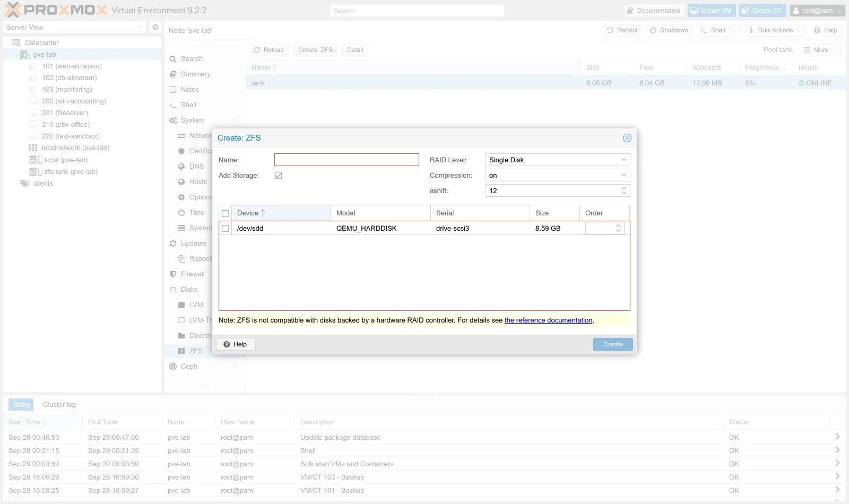Open the Time clock icon item
The width and height of the screenshot is (849, 504).
pyautogui.click(x=181, y=213)
